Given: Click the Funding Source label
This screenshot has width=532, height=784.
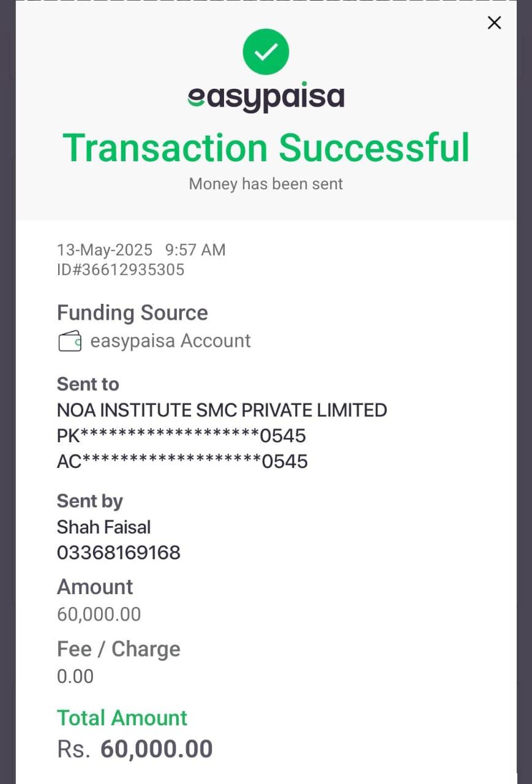Looking at the screenshot, I should pos(132,313).
